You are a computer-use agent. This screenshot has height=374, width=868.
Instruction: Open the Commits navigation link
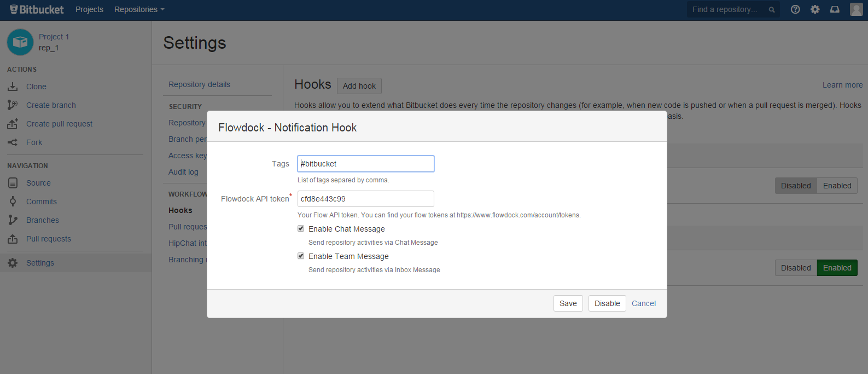coord(42,202)
